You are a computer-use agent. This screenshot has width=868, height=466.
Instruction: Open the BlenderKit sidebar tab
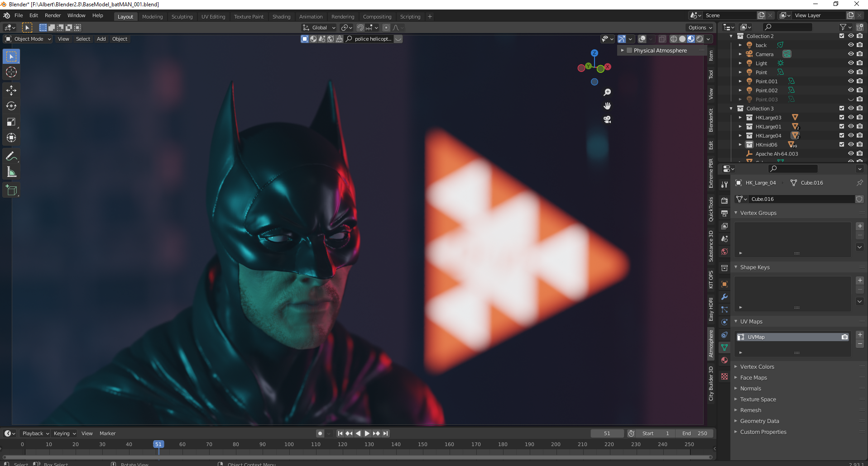[x=711, y=120]
